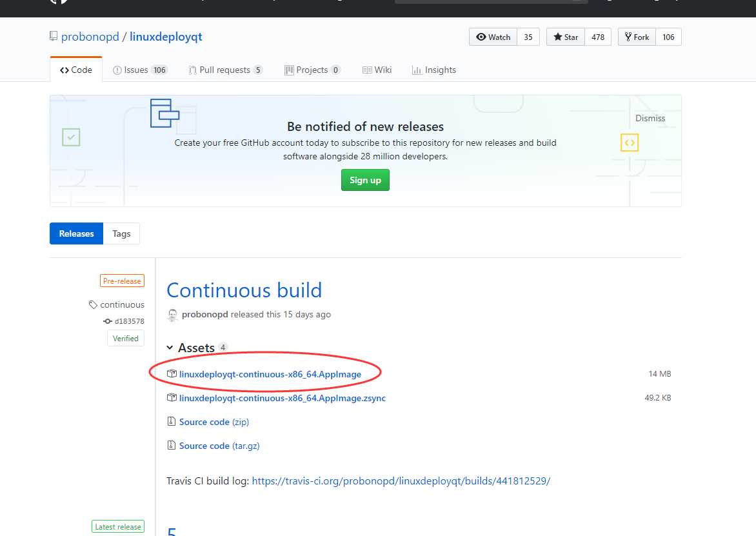Image resolution: width=756 pixels, height=536 pixels.
Task: Download Source code (tar.gz)
Action: point(219,446)
